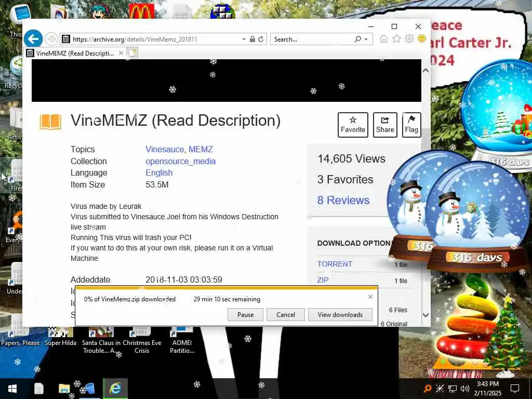Close the VineMEMZ tab
This screenshot has width=532, height=399.
121,53
